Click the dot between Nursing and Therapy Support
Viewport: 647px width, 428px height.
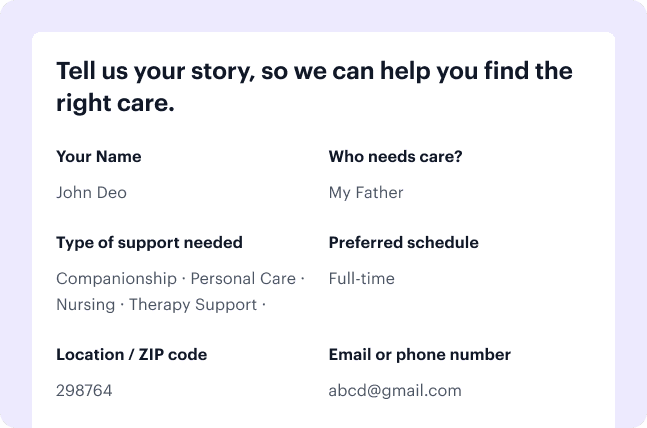click(x=122, y=305)
